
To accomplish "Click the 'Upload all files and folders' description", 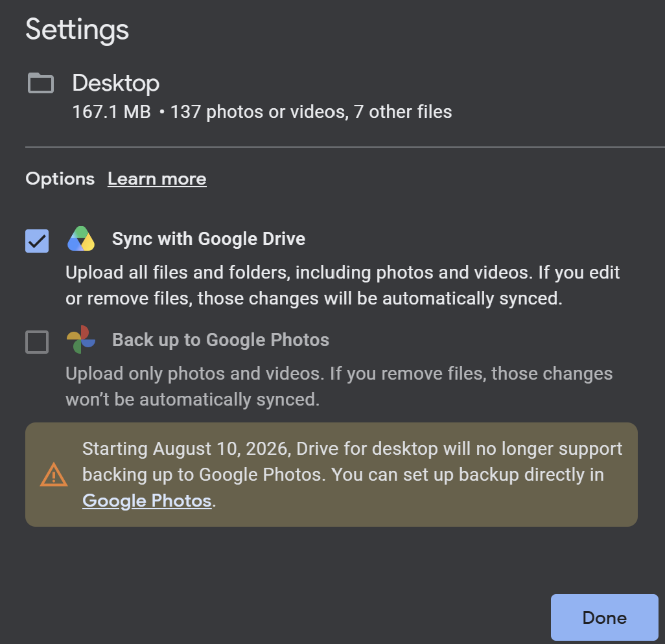I will click(343, 285).
